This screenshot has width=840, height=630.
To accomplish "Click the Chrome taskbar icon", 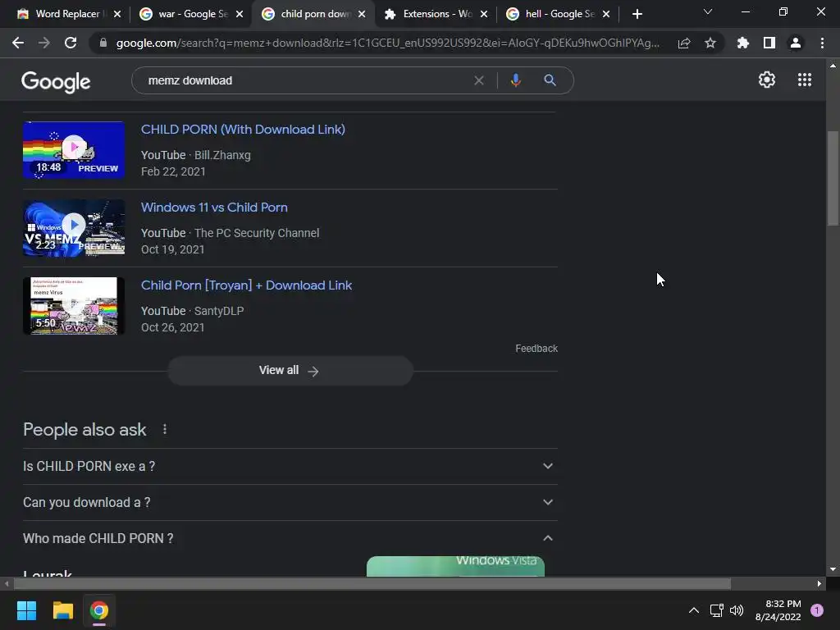I will 99,610.
